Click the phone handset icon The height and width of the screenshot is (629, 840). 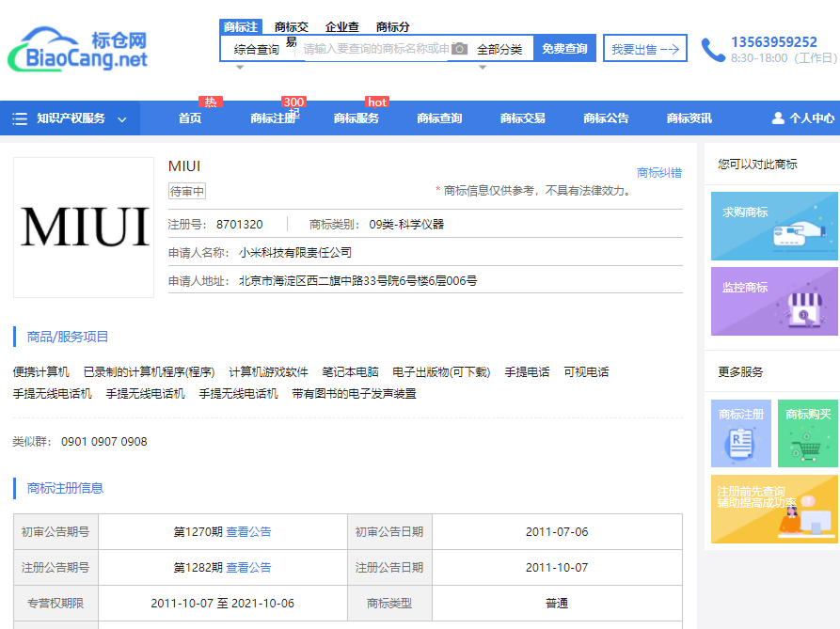(x=713, y=50)
